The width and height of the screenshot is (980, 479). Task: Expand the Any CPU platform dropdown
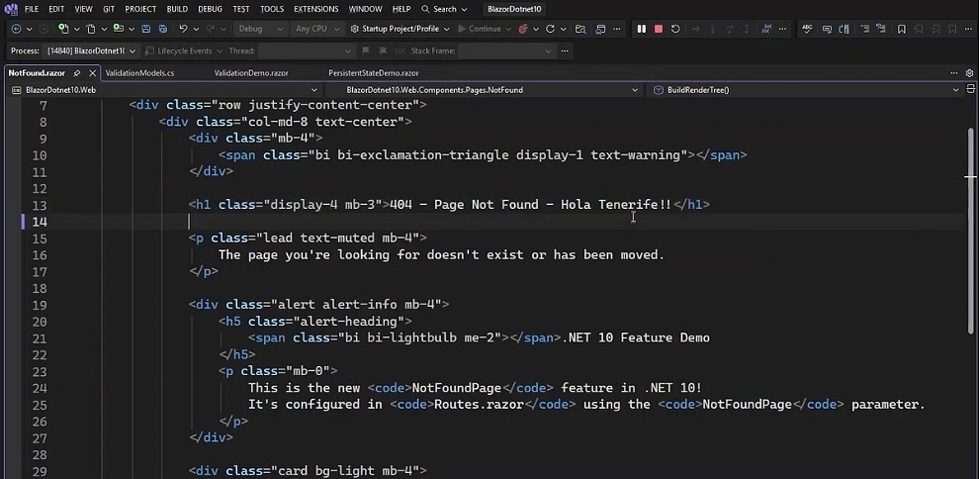(318, 29)
